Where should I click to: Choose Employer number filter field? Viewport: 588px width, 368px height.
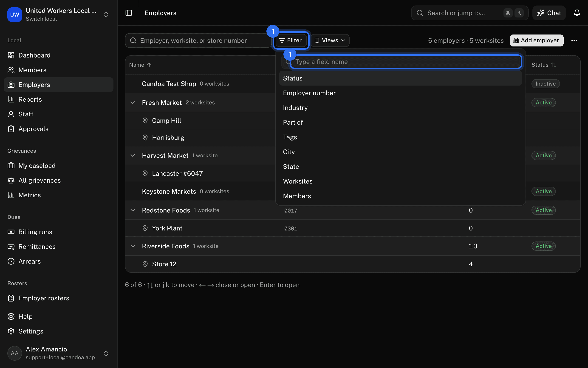[x=400, y=93]
